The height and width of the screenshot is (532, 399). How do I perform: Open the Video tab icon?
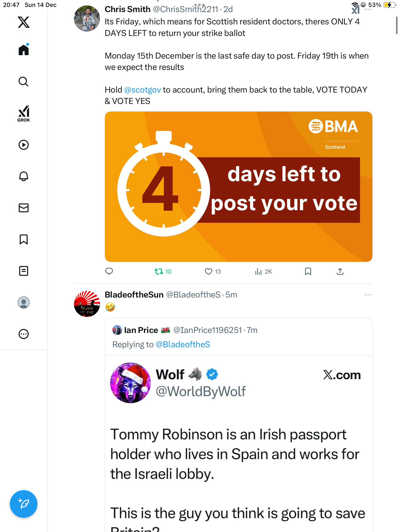[x=24, y=145]
